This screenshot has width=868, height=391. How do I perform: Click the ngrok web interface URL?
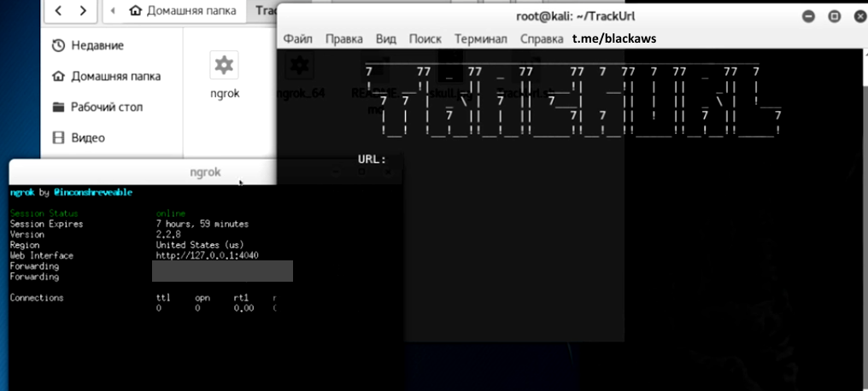click(207, 255)
